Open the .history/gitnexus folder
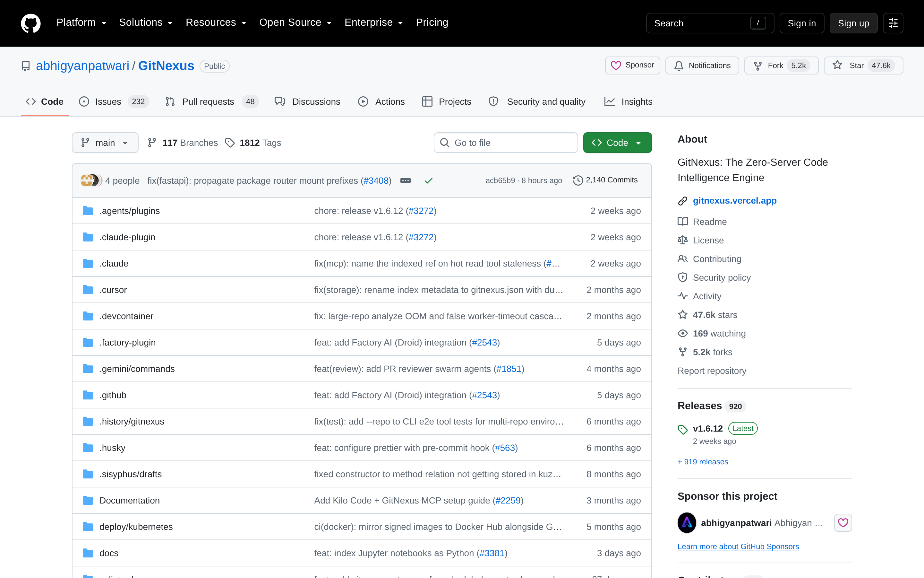Screen dimensions: 924x578 click(132, 421)
